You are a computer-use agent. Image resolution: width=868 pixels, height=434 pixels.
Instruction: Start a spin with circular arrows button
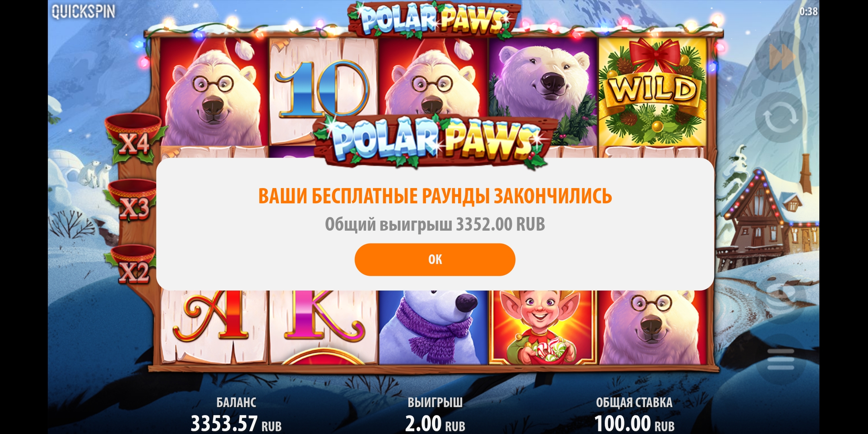click(x=781, y=117)
